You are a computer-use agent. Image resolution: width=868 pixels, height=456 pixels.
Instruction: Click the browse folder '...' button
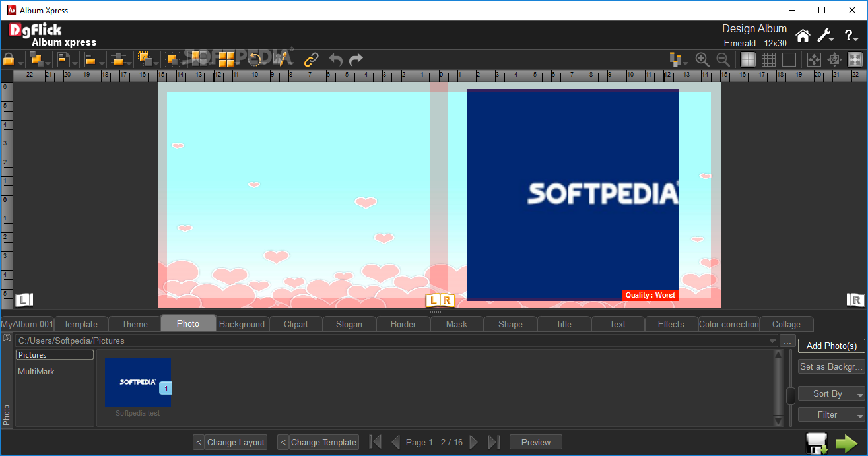coord(787,341)
